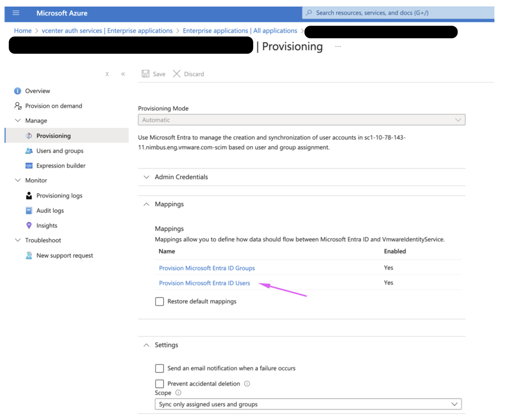The image size is (521, 420).
Task: Open New support request
Action: (65, 256)
